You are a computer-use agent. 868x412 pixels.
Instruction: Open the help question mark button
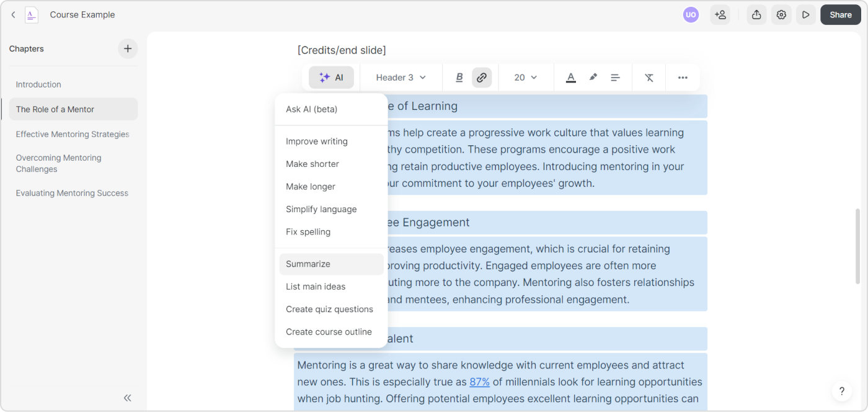pyautogui.click(x=841, y=391)
